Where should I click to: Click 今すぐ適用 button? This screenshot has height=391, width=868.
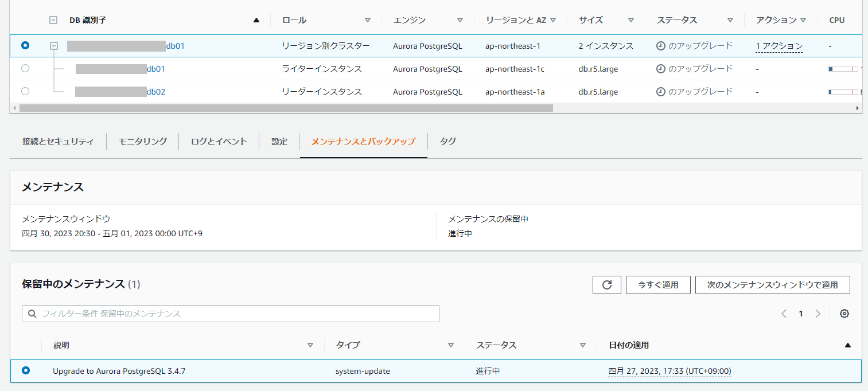point(658,284)
